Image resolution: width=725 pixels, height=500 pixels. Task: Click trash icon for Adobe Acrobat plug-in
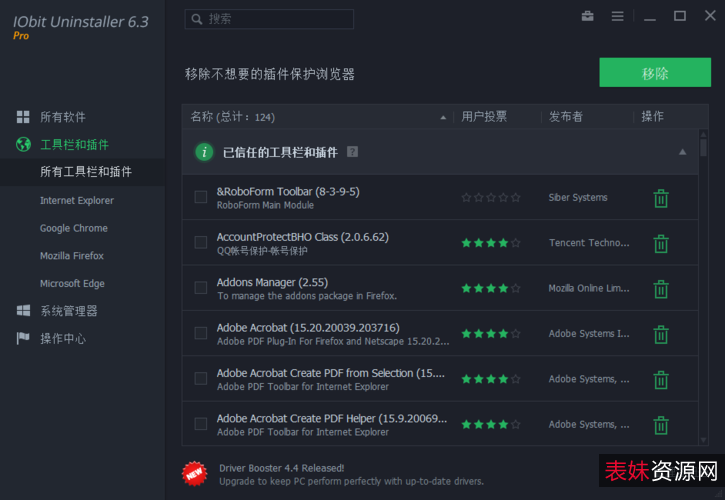pyautogui.click(x=661, y=334)
